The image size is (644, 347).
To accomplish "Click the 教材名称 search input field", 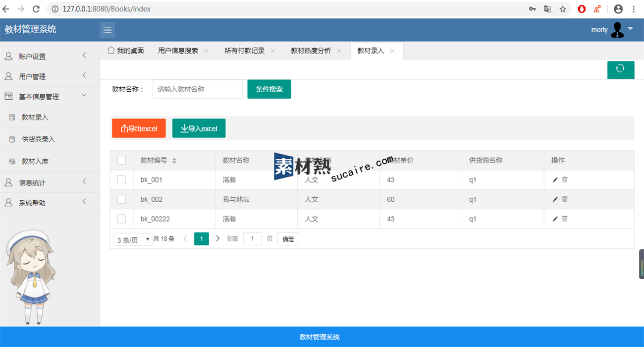I will click(197, 89).
